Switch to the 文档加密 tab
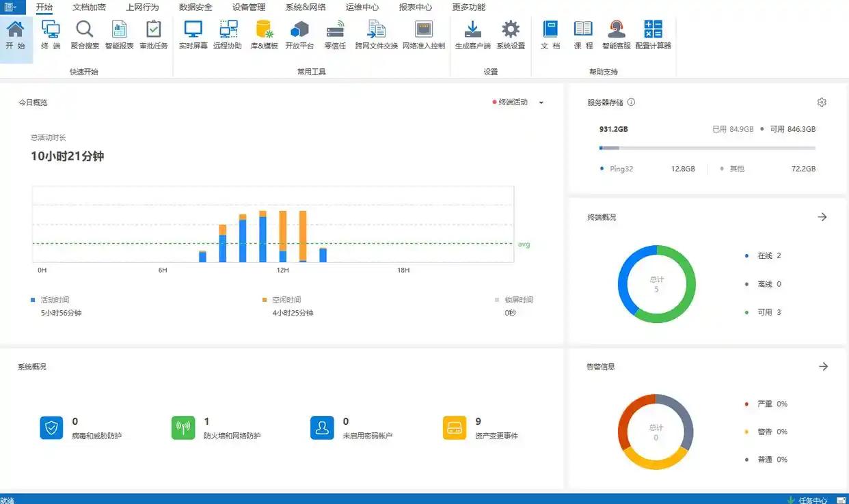 tap(89, 8)
